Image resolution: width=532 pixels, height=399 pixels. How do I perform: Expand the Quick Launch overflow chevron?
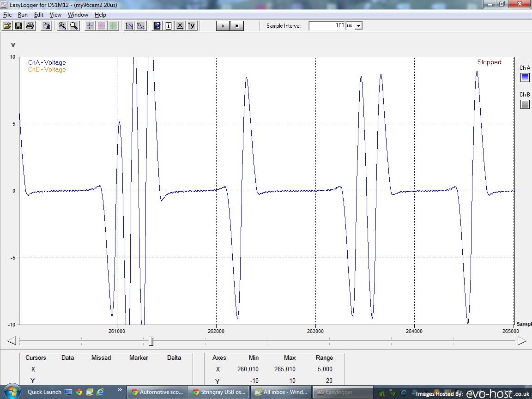(x=120, y=390)
